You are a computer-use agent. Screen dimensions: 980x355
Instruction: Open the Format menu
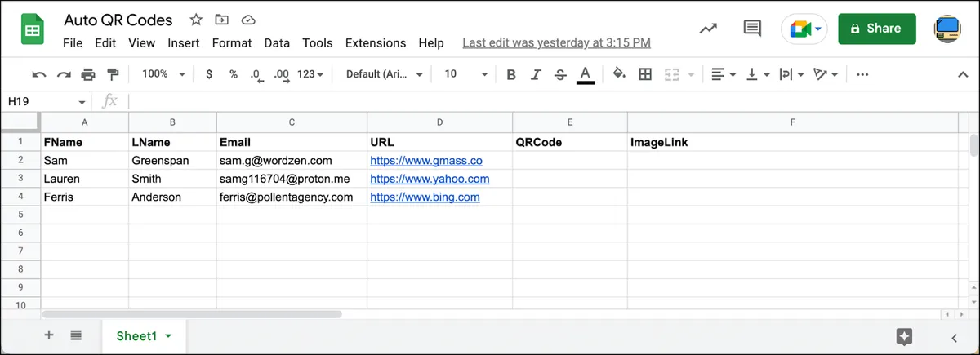point(232,43)
